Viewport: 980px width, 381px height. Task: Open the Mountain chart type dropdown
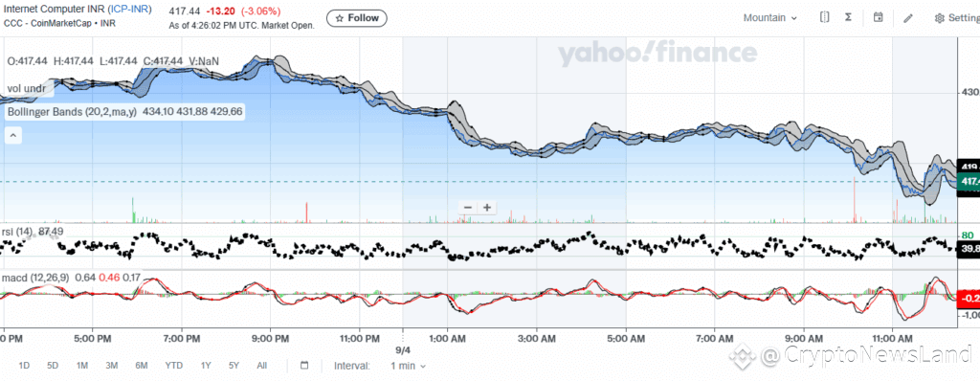point(770,18)
